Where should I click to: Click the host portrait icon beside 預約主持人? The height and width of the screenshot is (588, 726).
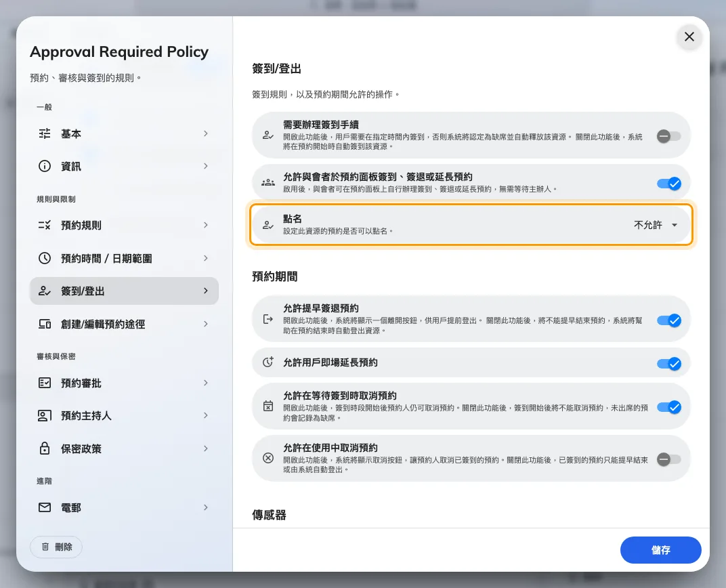coord(45,416)
